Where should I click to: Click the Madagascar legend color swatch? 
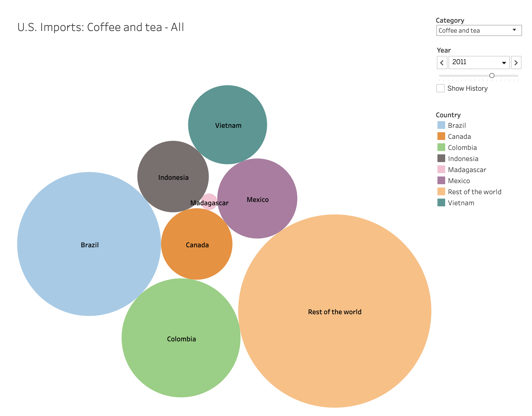(x=441, y=170)
